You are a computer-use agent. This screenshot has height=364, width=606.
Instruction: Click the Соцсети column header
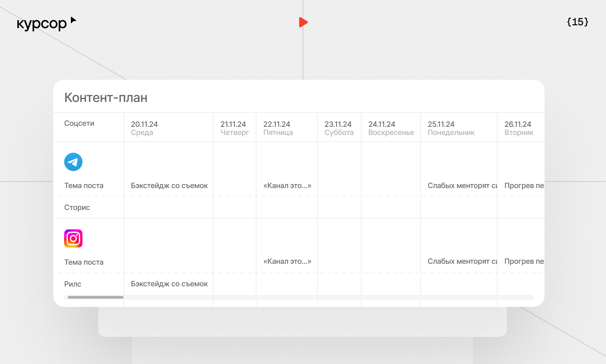(79, 123)
